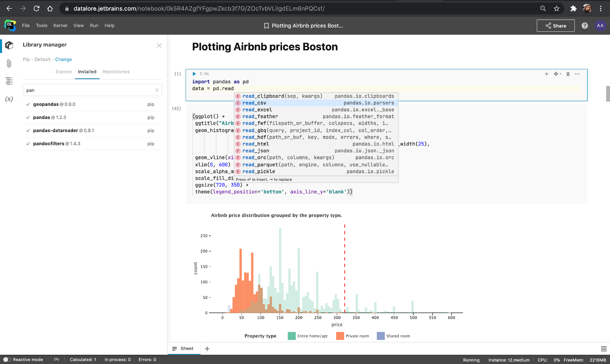Switch to the Repositories tab
Screen dimensions: 610x364
116,72
